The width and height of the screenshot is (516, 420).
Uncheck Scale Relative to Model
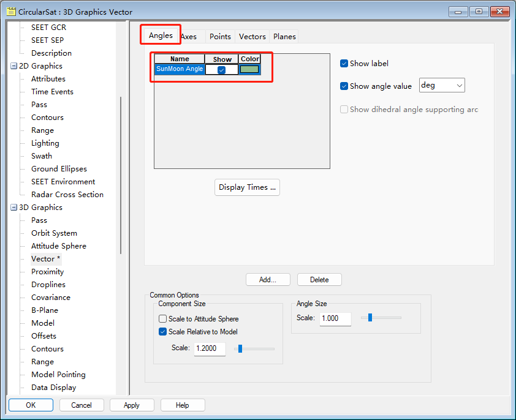point(162,331)
